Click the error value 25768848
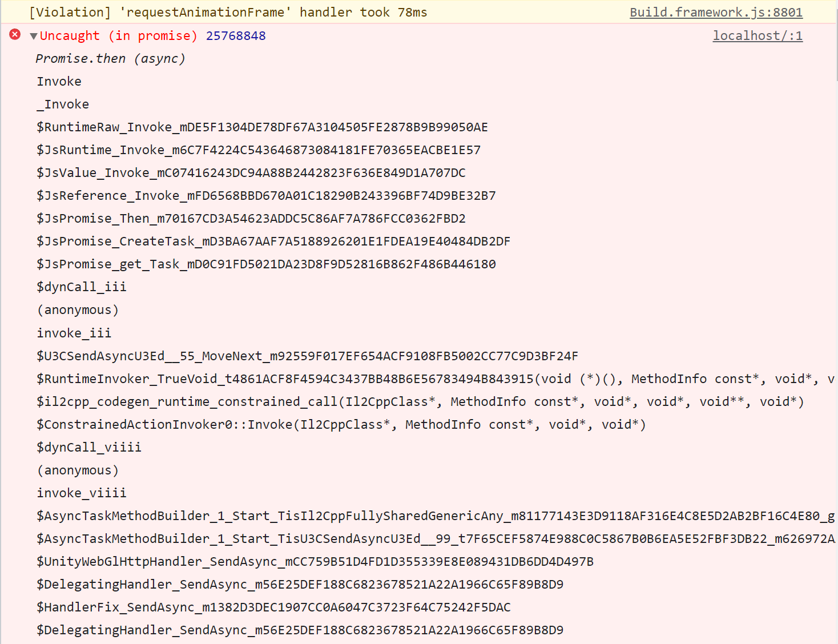The width and height of the screenshot is (838, 644). tap(236, 36)
